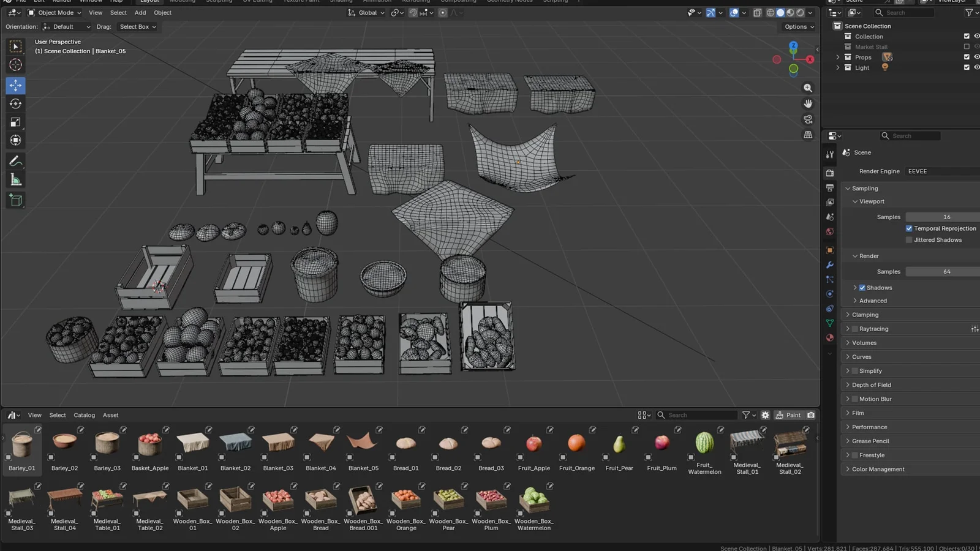Disable the Temporal Reprojection checkbox

pyautogui.click(x=909, y=228)
